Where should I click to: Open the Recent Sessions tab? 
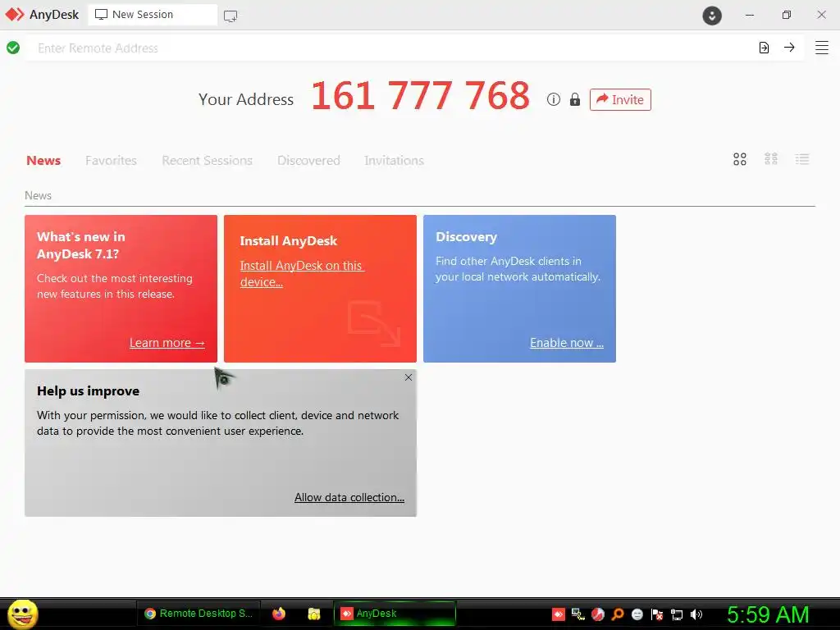[x=207, y=160]
